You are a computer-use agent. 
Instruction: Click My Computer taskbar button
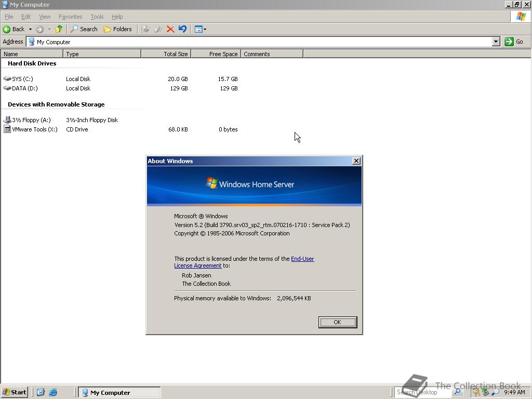[x=119, y=393]
